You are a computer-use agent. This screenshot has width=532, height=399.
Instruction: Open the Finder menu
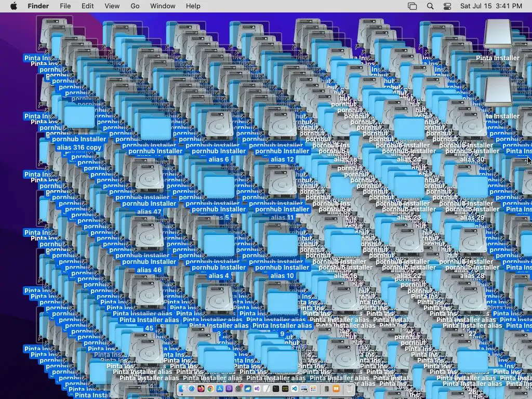click(x=38, y=6)
